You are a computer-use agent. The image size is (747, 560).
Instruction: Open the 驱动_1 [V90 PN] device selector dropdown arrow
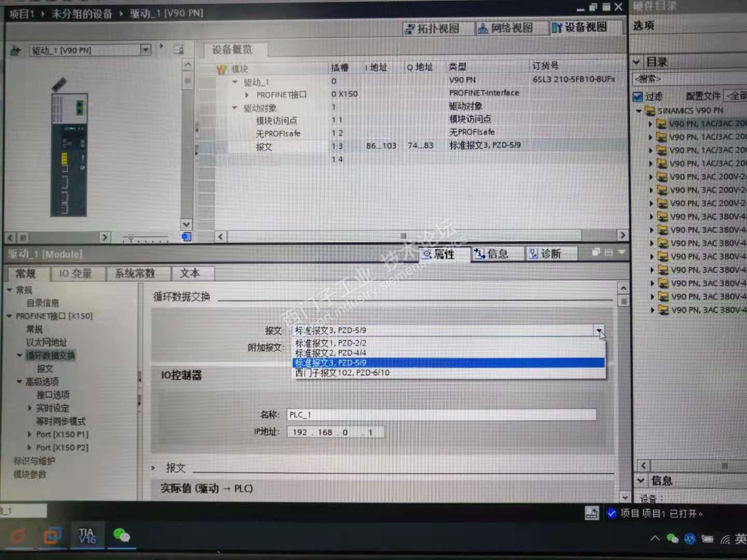pos(146,50)
